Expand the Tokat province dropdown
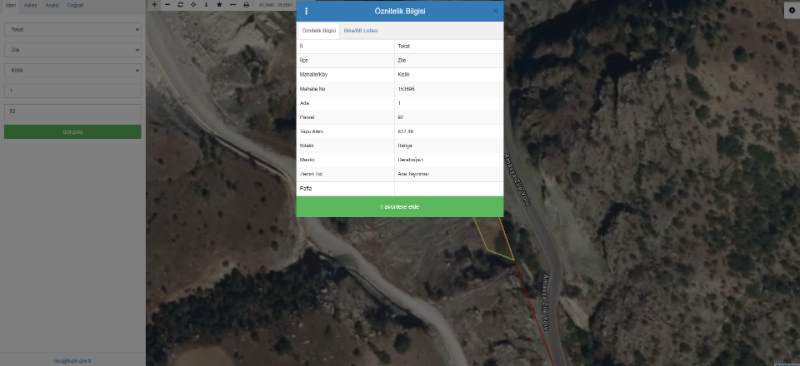Viewport: 800px width, 366px height. click(x=73, y=30)
